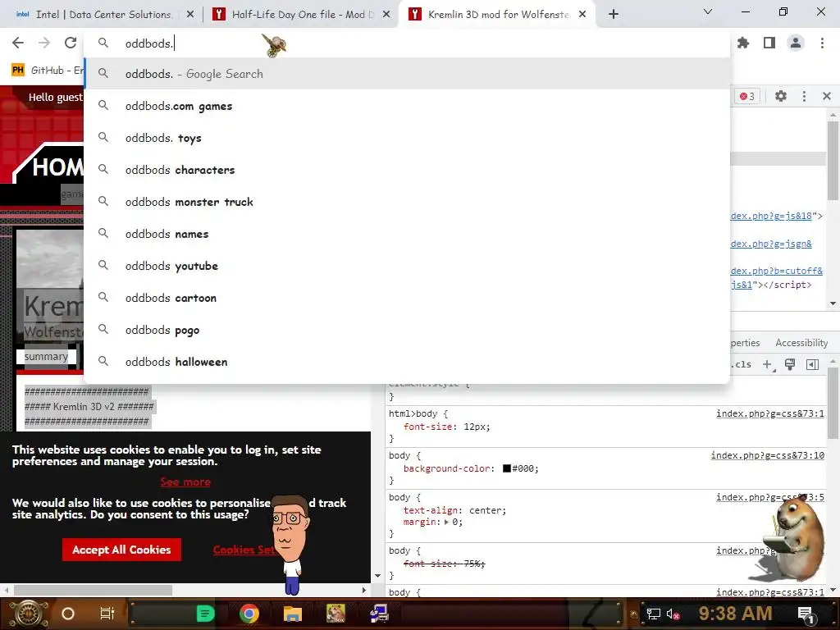Open File Explorer from the taskbar
The width and height of the screenshot is (840, 630).
[293, 614]
